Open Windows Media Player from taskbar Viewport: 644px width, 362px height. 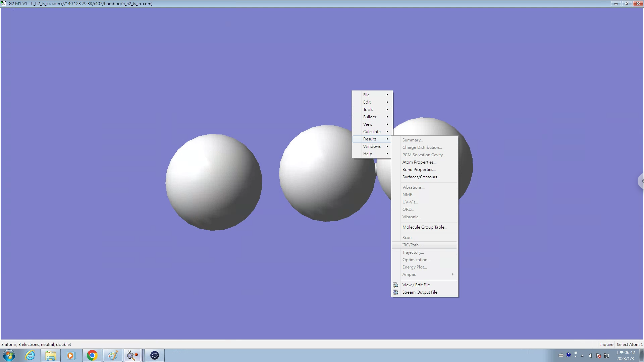(71, 355)
